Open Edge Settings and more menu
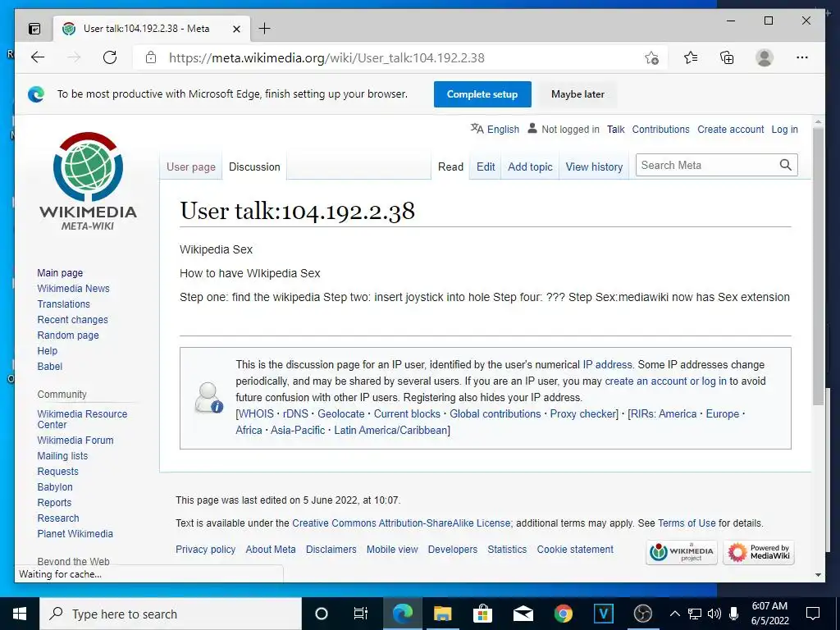This screenshot has width=840, height=630. click(x=802, y=57)
